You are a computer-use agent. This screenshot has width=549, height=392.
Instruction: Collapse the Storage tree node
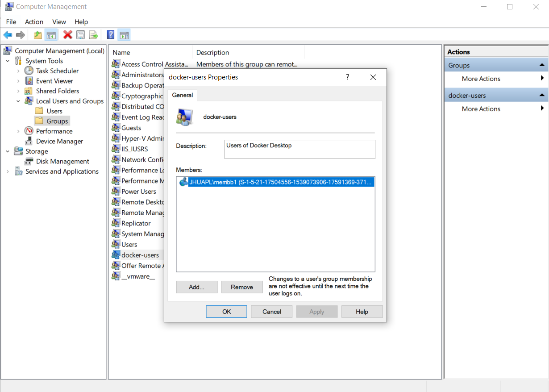coord(8,151)
